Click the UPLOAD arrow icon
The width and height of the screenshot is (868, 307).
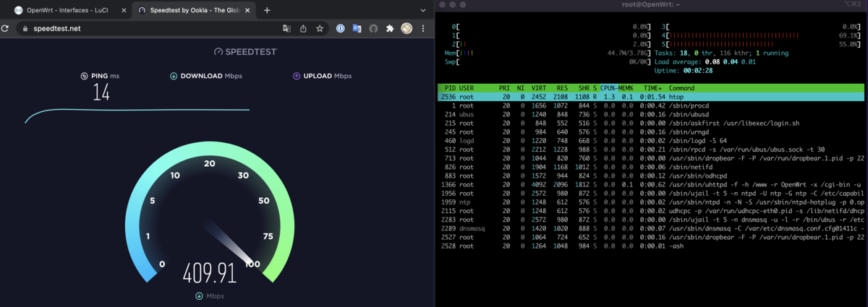(x=297, y=76)
